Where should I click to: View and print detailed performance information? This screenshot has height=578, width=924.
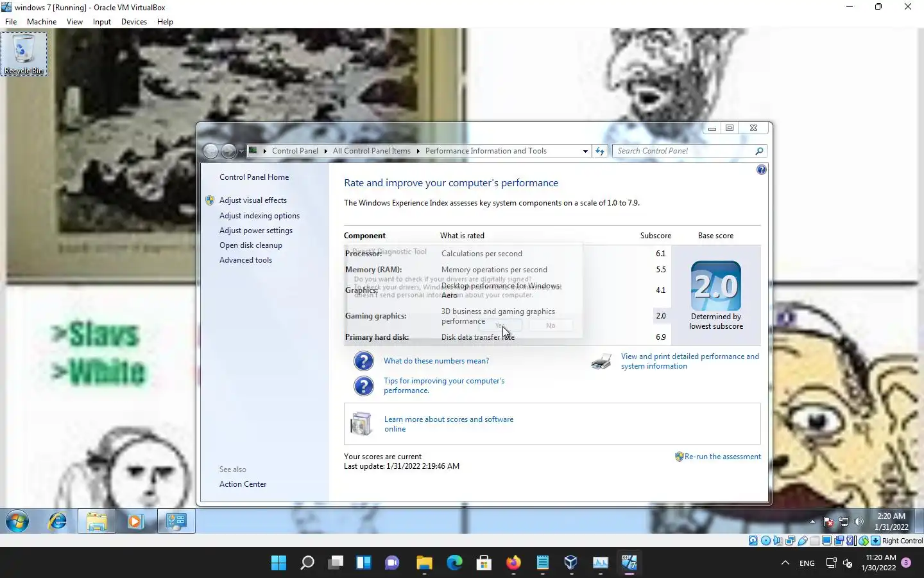click(x=690, y=361)
